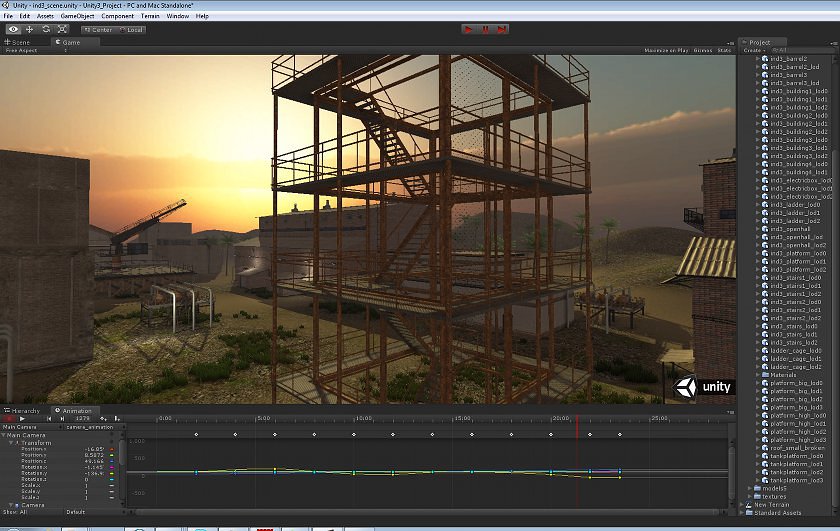Open the Terrain menu

[x=150, y=16]
